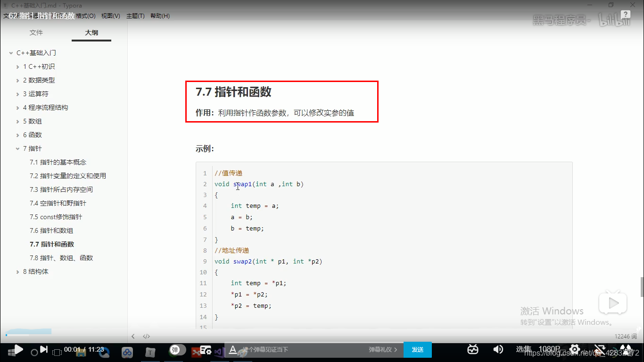Go to 7.4 空指针和野指针 heading
644x362 pixels.
click(58, 203)
